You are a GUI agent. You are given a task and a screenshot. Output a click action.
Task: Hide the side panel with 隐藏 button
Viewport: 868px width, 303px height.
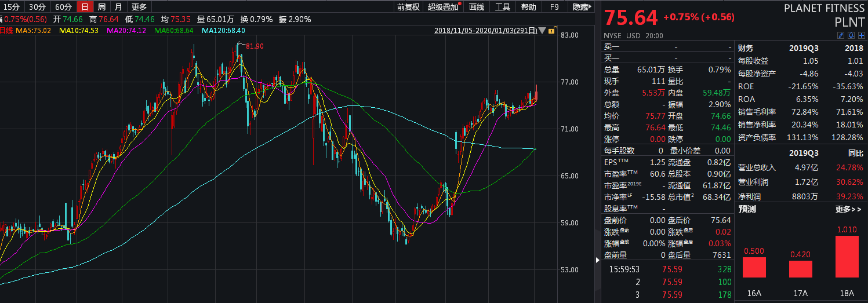coord(582,7)
